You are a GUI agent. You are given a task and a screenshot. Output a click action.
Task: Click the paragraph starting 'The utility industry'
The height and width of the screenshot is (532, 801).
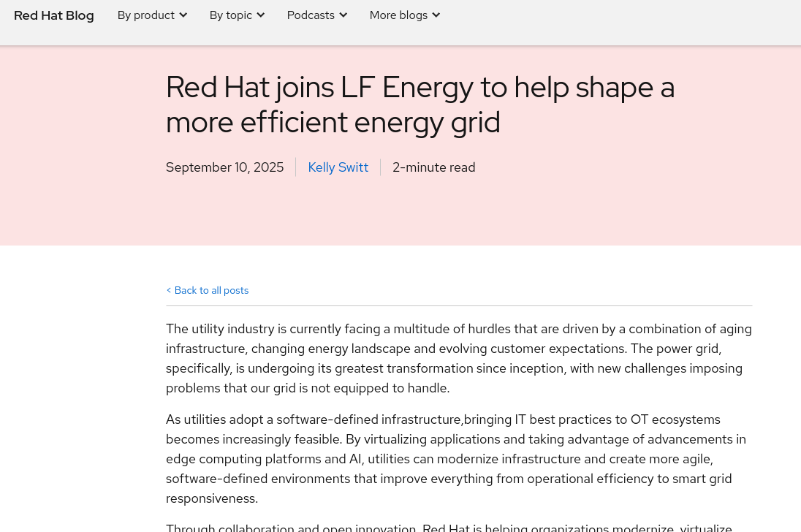[x=458, y=358]
